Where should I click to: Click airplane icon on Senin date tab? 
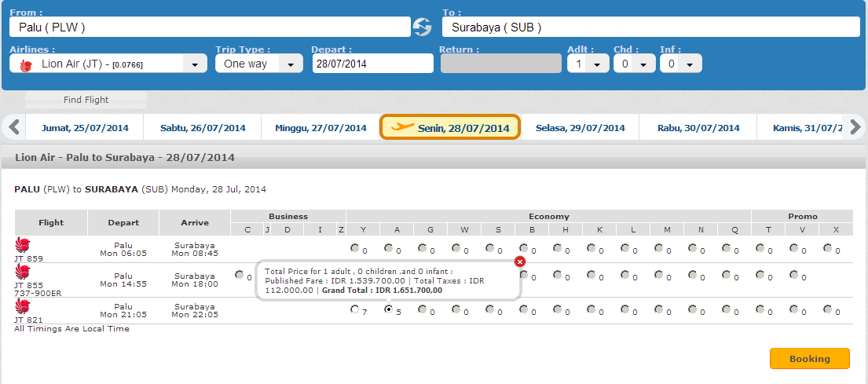point(402,127)
